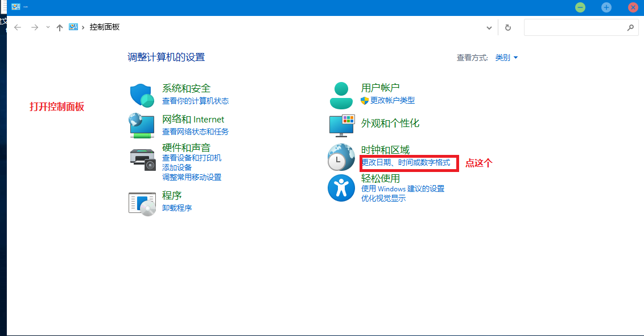Click the 查看设备和打印机 link
This screenshot has width=644, height=336.
[x=192, y=158]
